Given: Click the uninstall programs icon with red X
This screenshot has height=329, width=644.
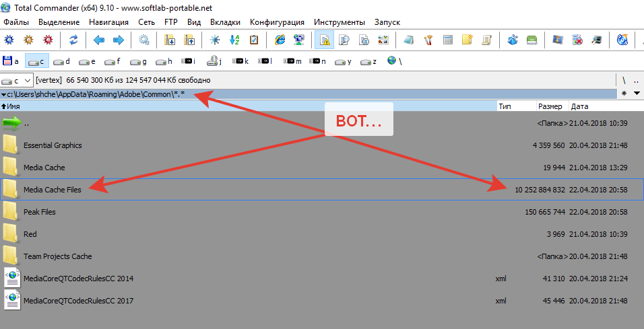Looking at the screenshot, I should tap(577, 40).
